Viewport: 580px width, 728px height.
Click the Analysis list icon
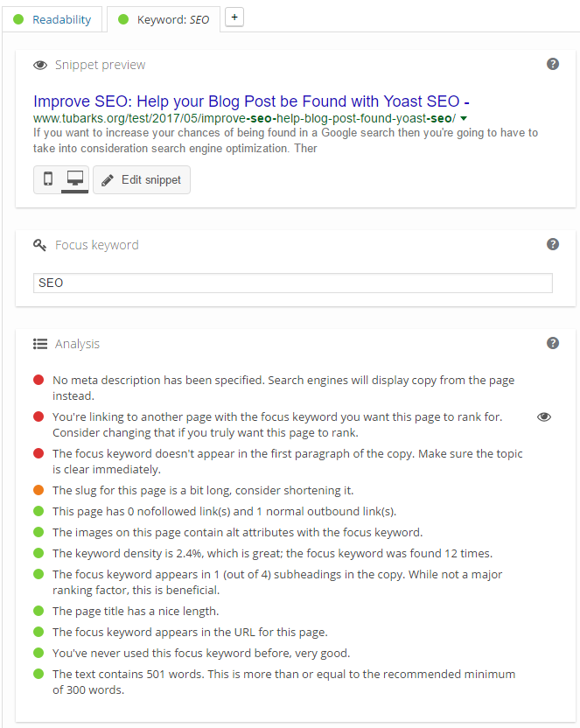(x=40, y=344)
